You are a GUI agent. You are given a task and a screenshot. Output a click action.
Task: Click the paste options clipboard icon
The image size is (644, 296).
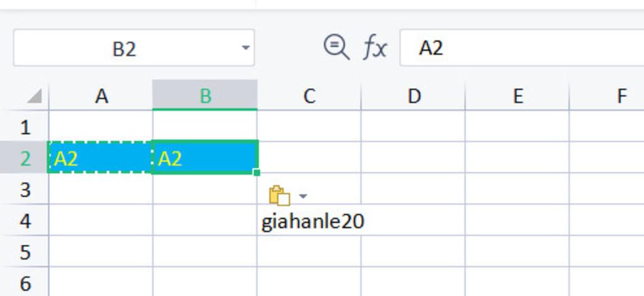[x=279, y=195]
